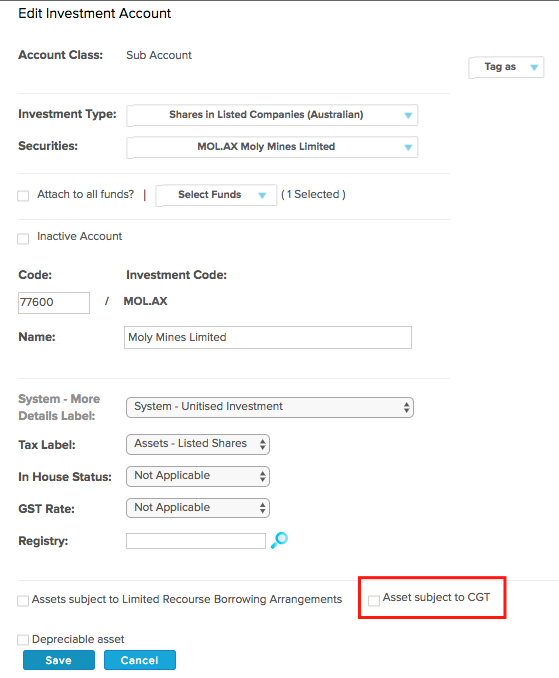
Task: Open the GST Rate select box
Action: coord(198,508)
